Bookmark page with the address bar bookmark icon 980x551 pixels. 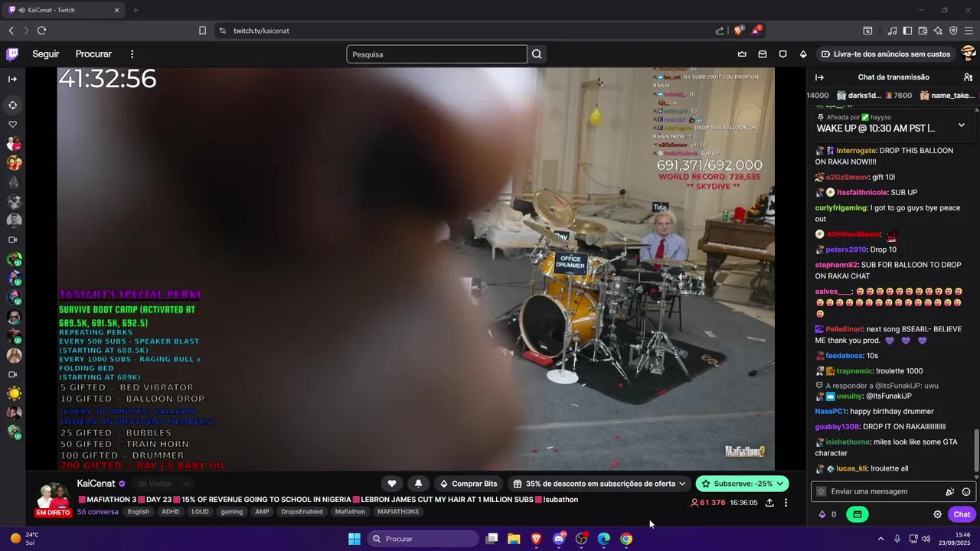[202, 31]
